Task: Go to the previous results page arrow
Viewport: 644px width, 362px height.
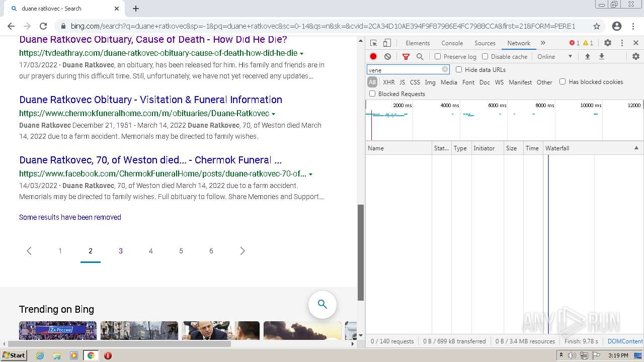Action: [29, 251]
